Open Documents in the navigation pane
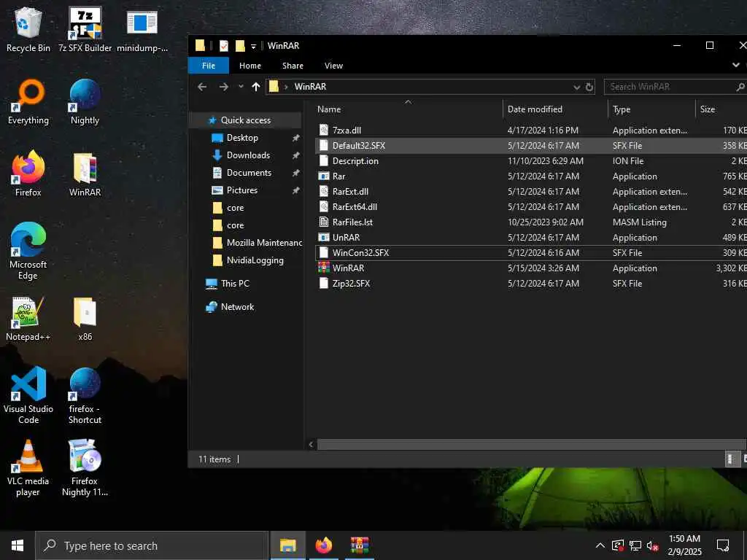Viewport: 747px width, 560px height. point(249,173)
